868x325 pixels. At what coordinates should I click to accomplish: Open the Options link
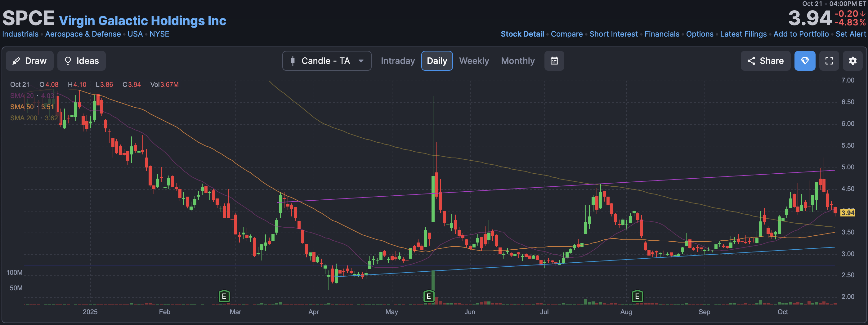[700, 34]
